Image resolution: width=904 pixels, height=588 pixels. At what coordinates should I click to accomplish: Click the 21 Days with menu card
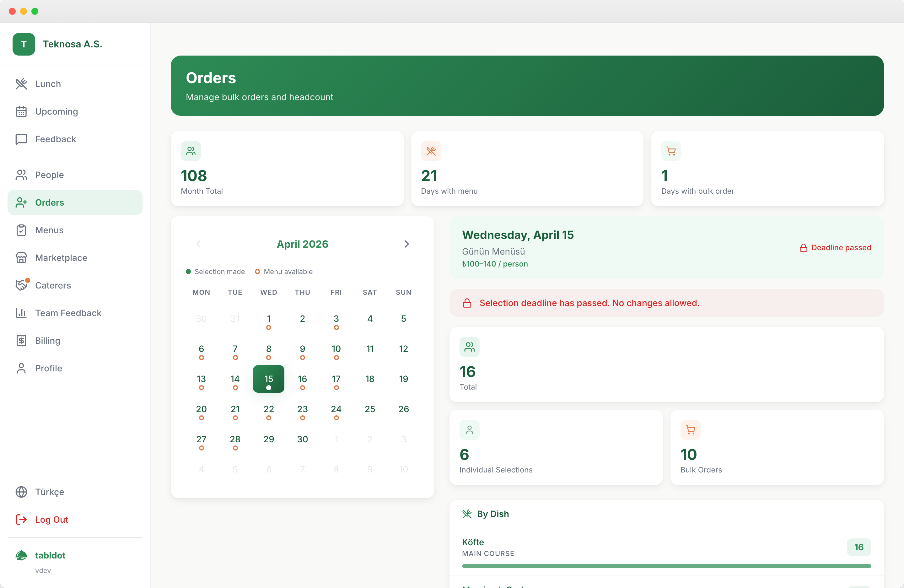click(527, 169)
